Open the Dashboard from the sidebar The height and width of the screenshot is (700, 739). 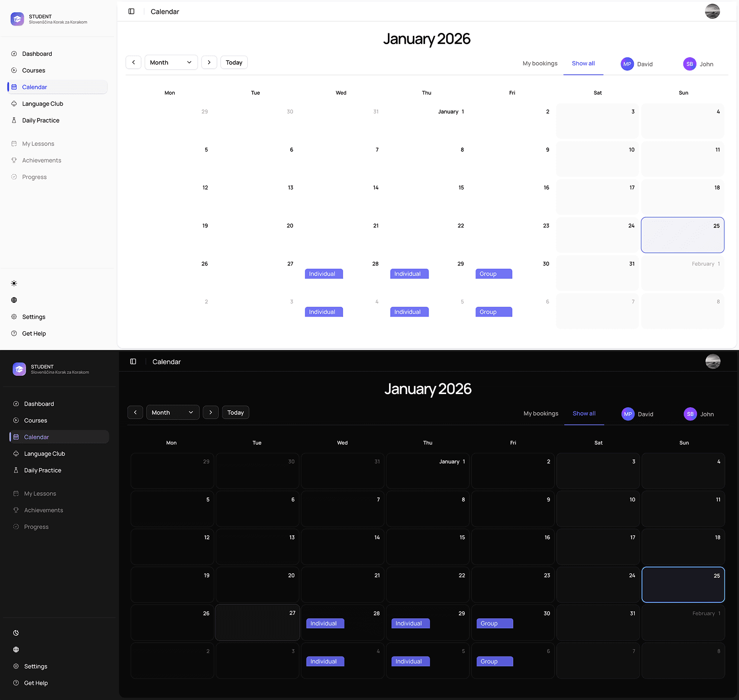click(37, 54)
